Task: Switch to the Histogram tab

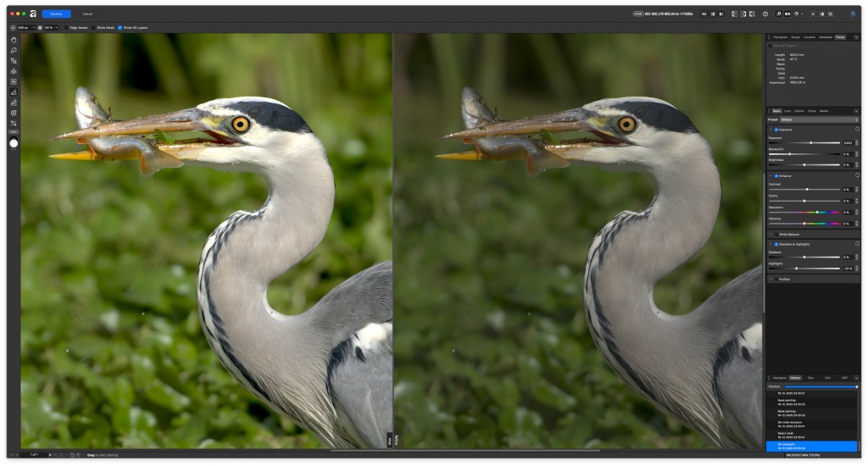Action: [x=780, y=37]
